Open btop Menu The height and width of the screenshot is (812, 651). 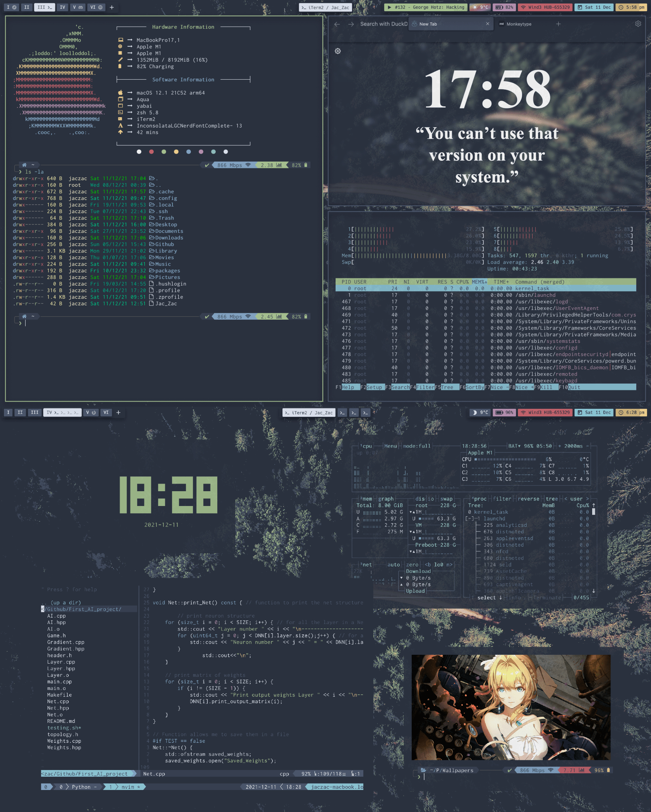(x=391, y=446)
